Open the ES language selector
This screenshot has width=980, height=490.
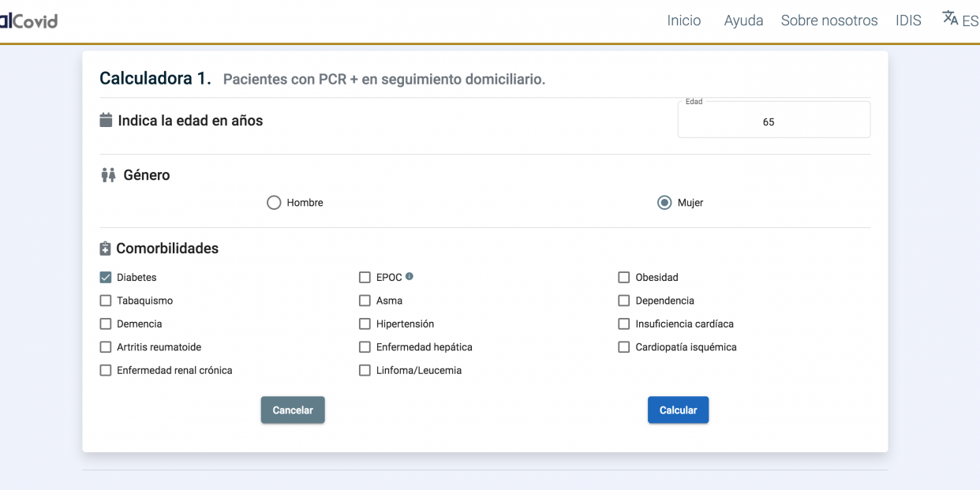970,21
